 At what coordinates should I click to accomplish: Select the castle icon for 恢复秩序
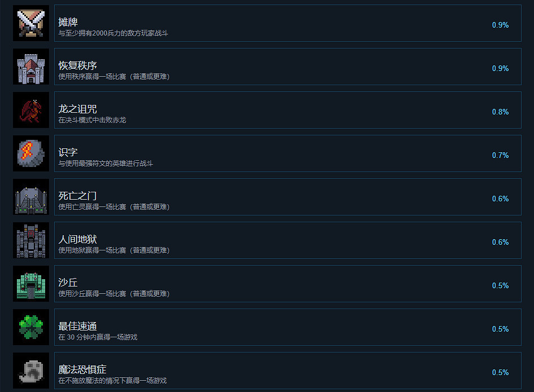point(31,67)
